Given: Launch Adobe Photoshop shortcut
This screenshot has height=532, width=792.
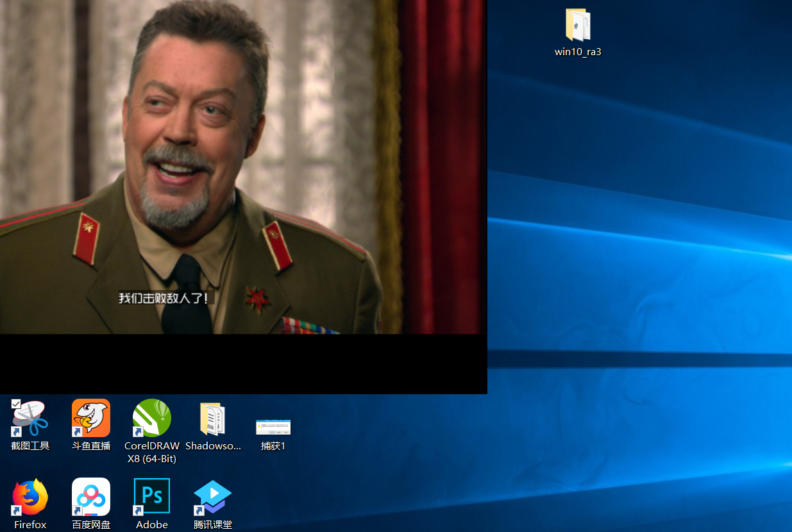Looking at the screenshot, I should pos(152,497).
